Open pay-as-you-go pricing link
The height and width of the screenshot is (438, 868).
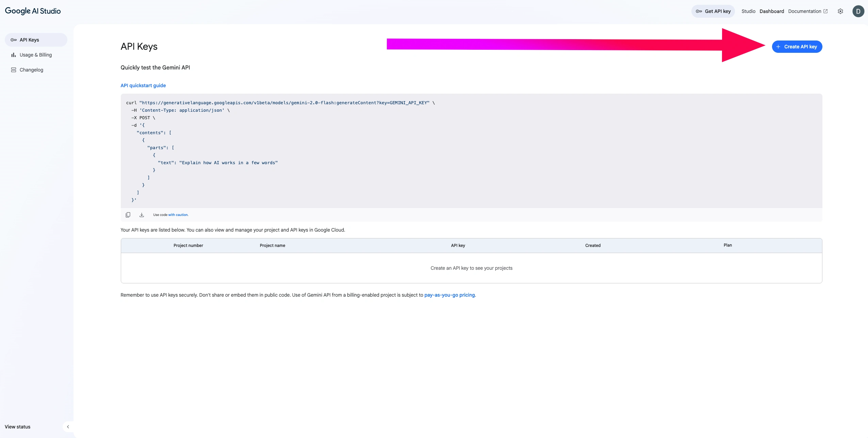(449, 295)
